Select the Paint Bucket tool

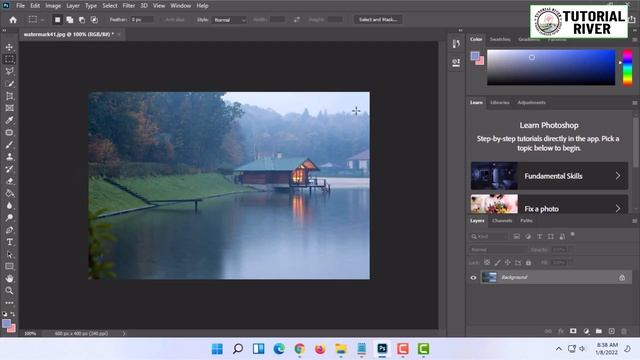click(9, 193)
